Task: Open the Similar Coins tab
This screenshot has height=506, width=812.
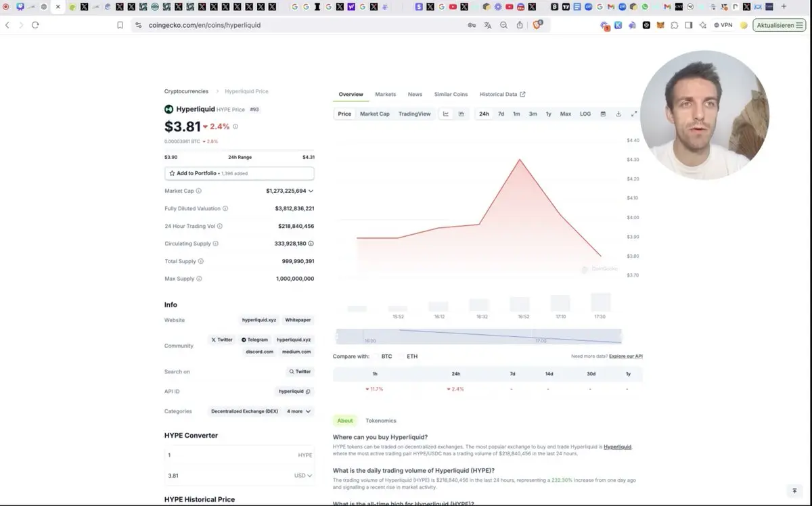Action: (x=451, y=94)
